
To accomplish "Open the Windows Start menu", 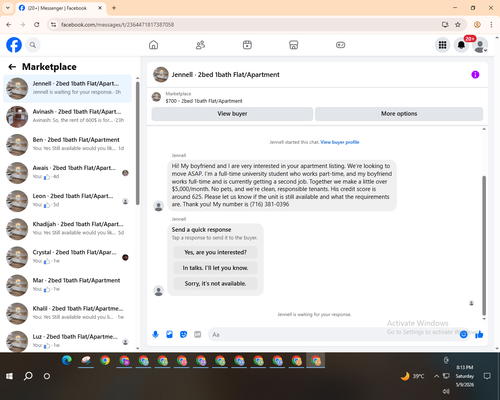I will click(9, 376).
